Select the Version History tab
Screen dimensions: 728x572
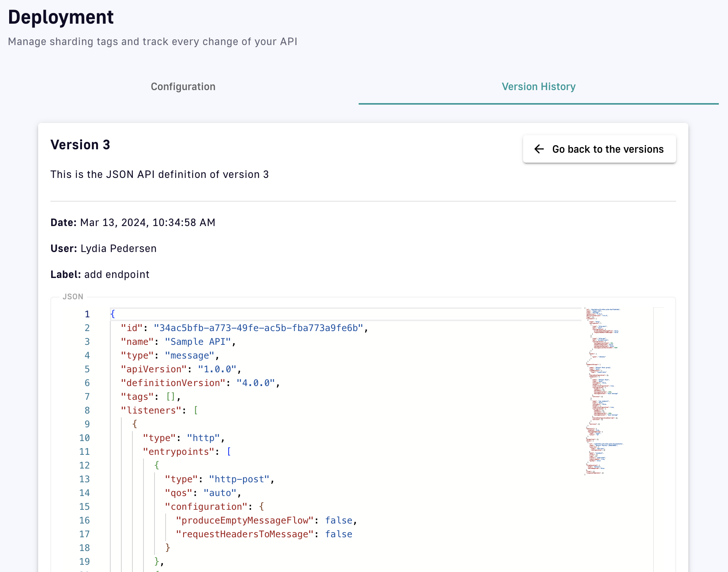(538, 87)
